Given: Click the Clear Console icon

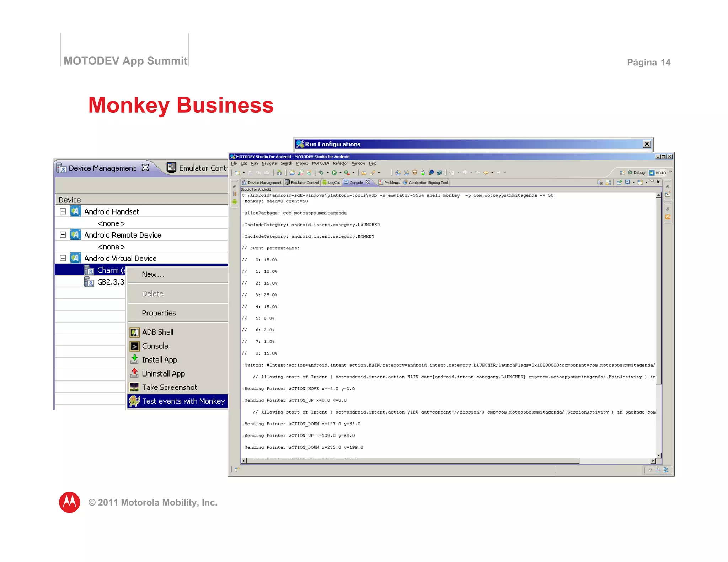Looking at the screenshot, I should [600, 182].
